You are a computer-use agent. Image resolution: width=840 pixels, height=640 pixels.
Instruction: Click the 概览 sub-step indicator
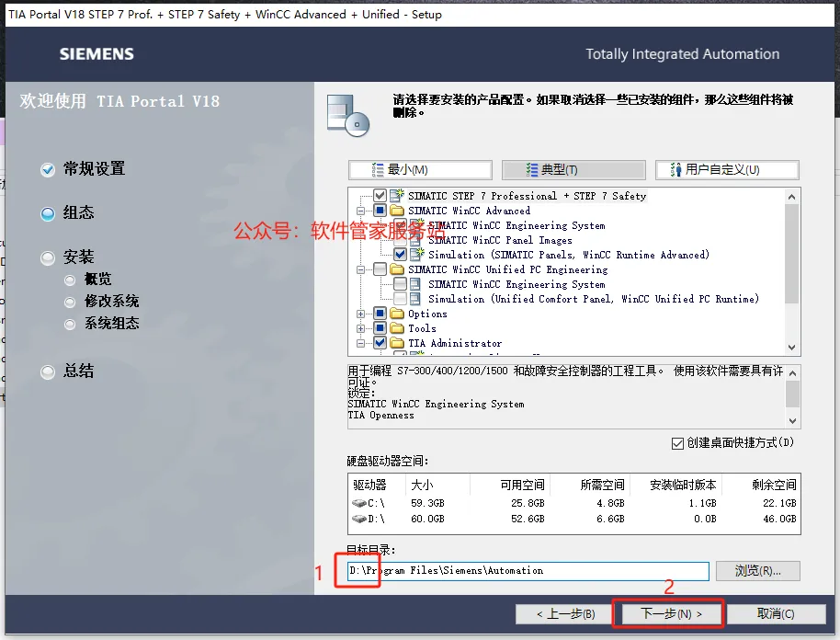click(x=70, y=280)
